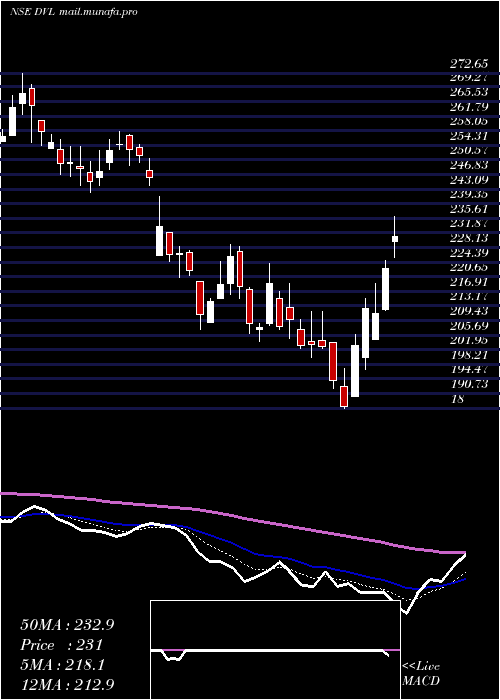Viewport: 500px width, 700px height.
Task: Click the 5MA : 218.1 reading
Action: coord(62,665)
